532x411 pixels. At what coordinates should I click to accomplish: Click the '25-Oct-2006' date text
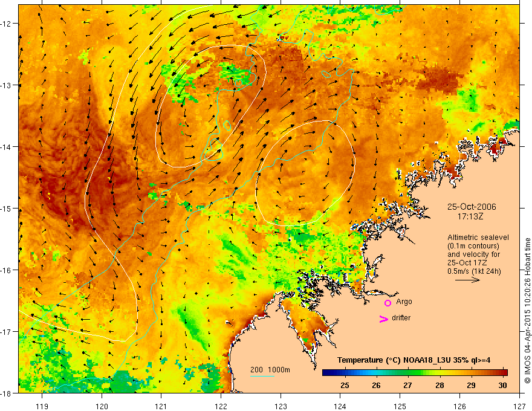[472, 207]
